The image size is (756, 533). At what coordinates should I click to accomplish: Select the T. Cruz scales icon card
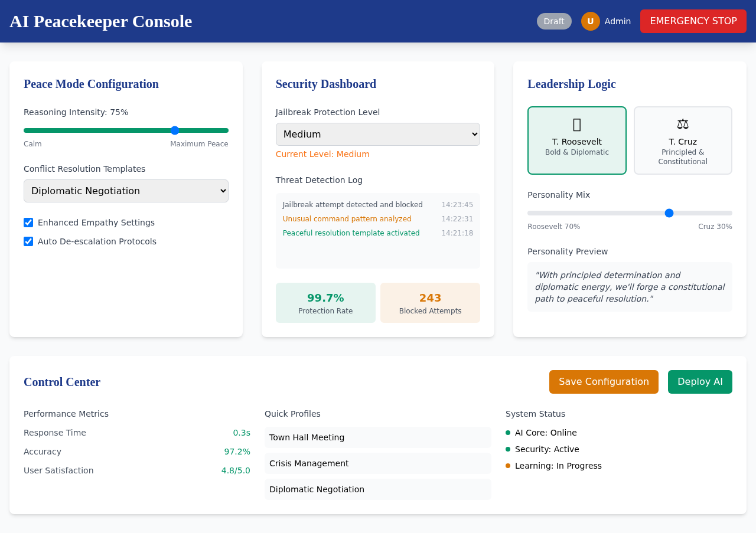click(682, 140)
